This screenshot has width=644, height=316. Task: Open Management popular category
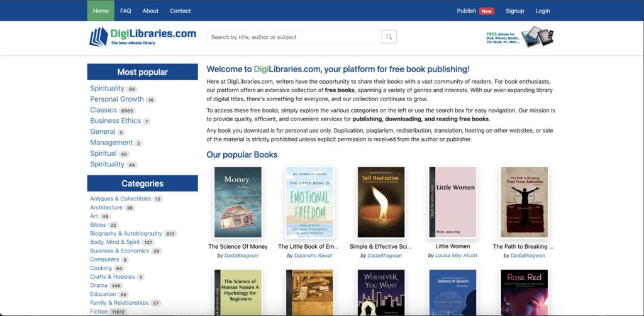click(111, 143)
